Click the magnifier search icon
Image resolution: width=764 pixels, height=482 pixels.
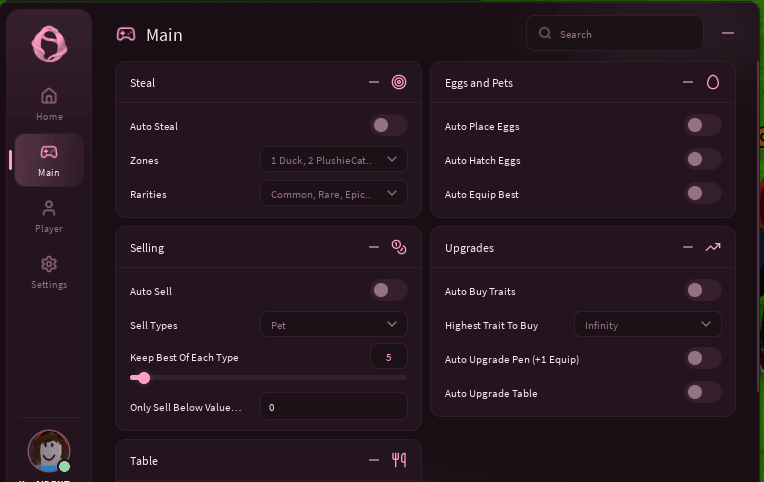tap(545, 33)
